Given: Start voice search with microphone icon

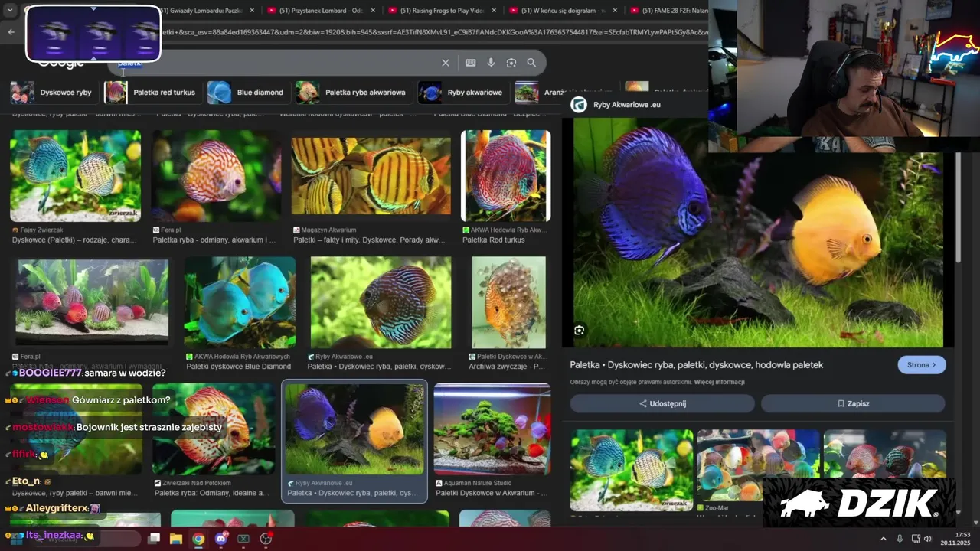Looking at the screenshot, I should pos(491,63).
